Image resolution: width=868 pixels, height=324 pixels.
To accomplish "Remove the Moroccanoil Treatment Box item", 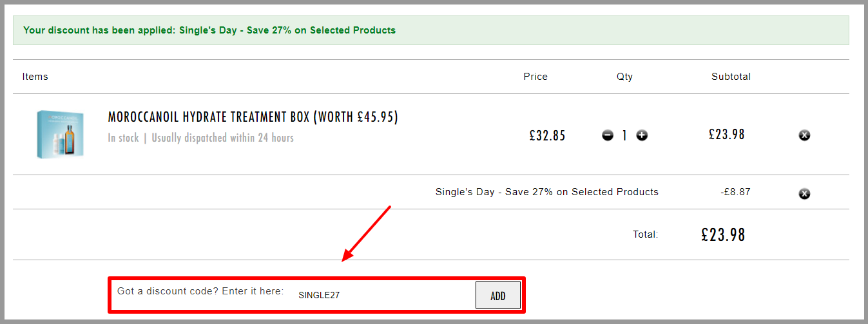I will tap(804, 135).
